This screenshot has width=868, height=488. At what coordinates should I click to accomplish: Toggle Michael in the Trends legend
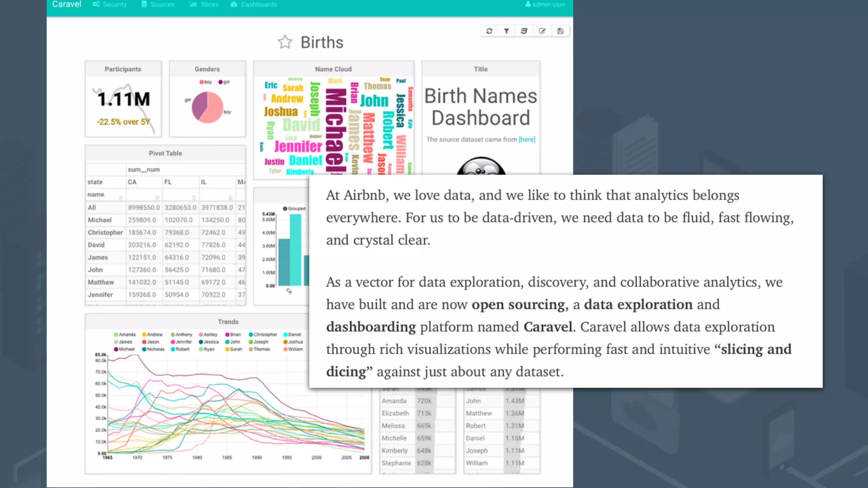point(124,349)
